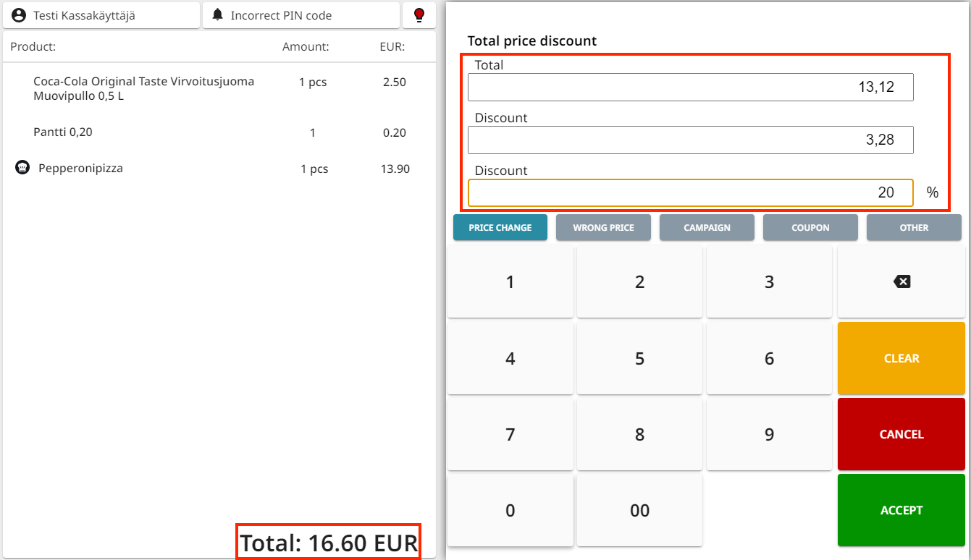Click the notification bell icon
Image resolution: width=971 pixels, height=560 pixels.
click(x=217, y=14)
